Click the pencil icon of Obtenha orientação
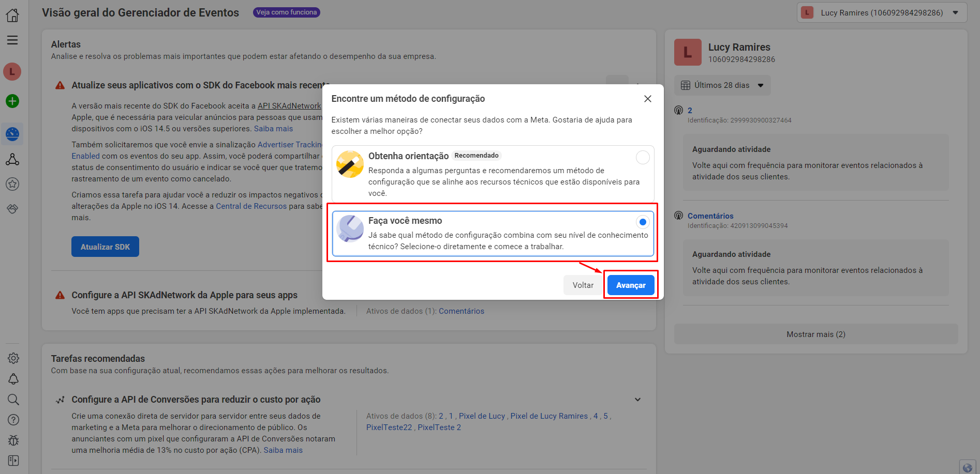The width and height of the screenshot is (980, 474). click(x=350, y=164)
